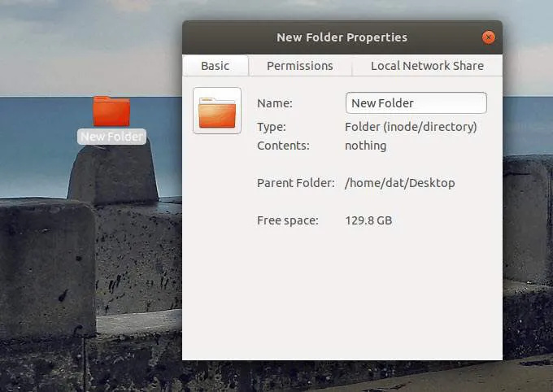Open the Permissions tab
The height and width of the screenshot is (392, 553).
click(x=299, y=66)
